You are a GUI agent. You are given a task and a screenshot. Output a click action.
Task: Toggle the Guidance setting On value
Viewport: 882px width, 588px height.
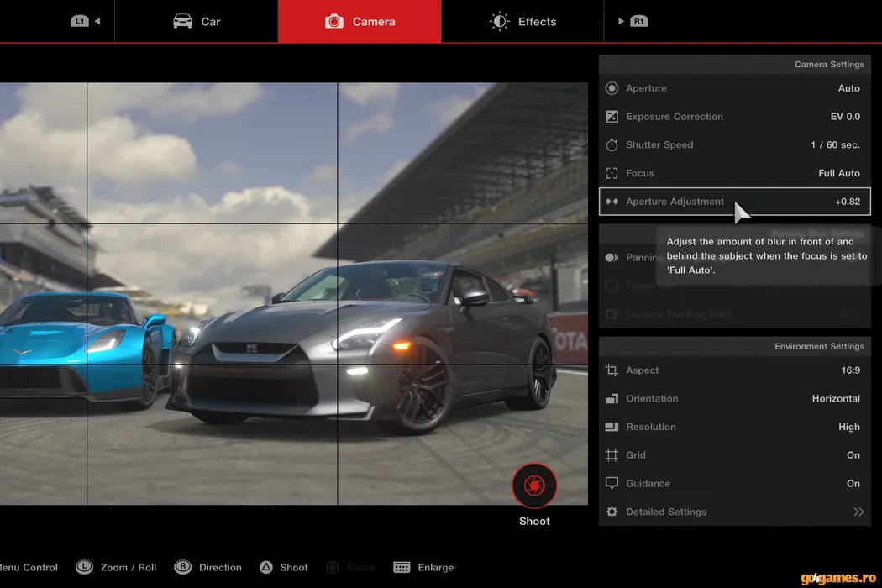click(x=853, y=484)
